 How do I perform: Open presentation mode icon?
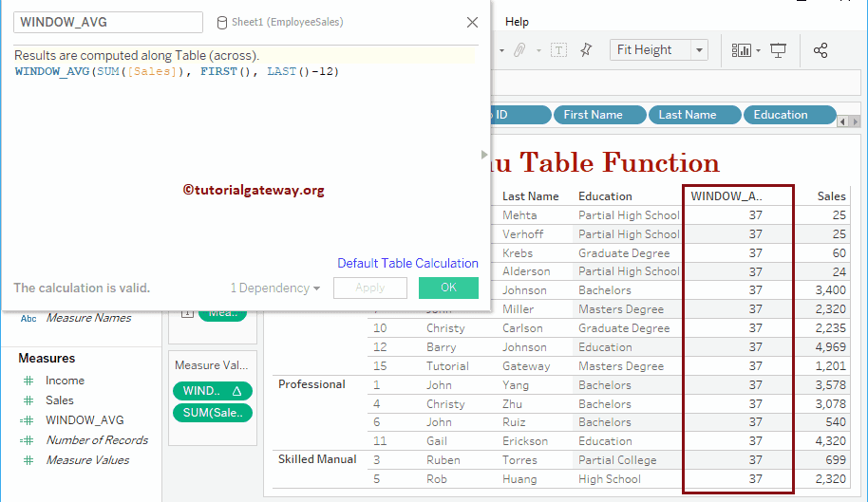[779, 50]
